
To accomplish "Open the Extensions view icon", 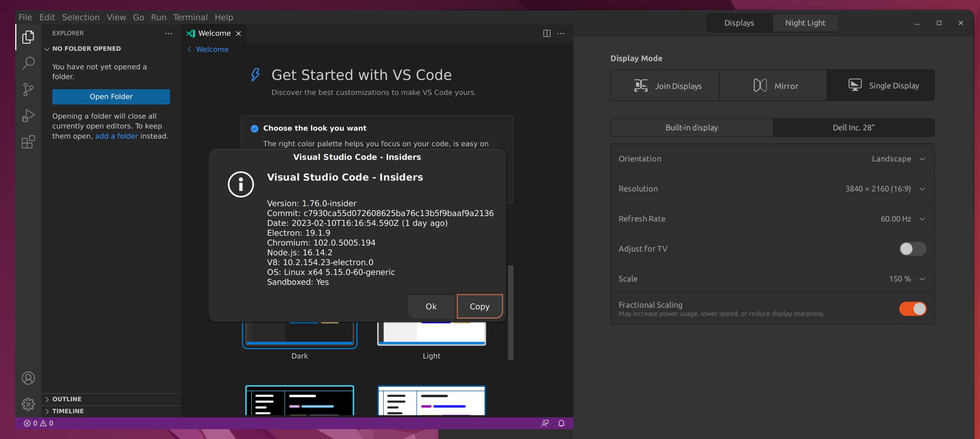I will click(28, 141).
